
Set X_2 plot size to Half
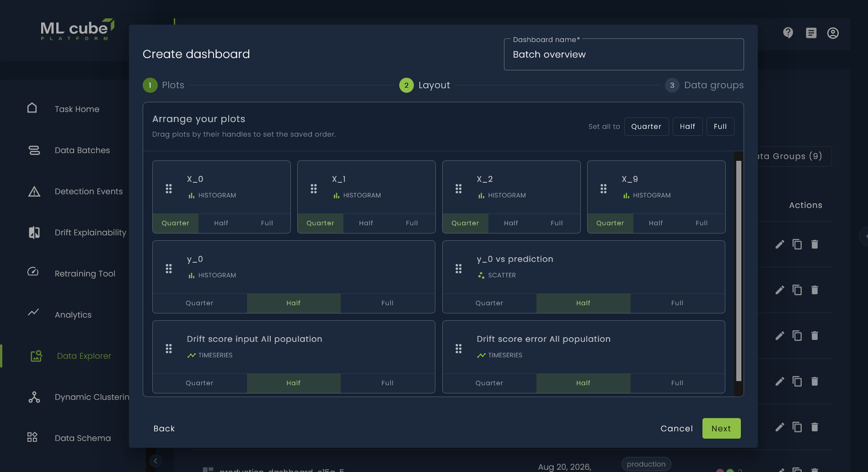pos(511,223)
